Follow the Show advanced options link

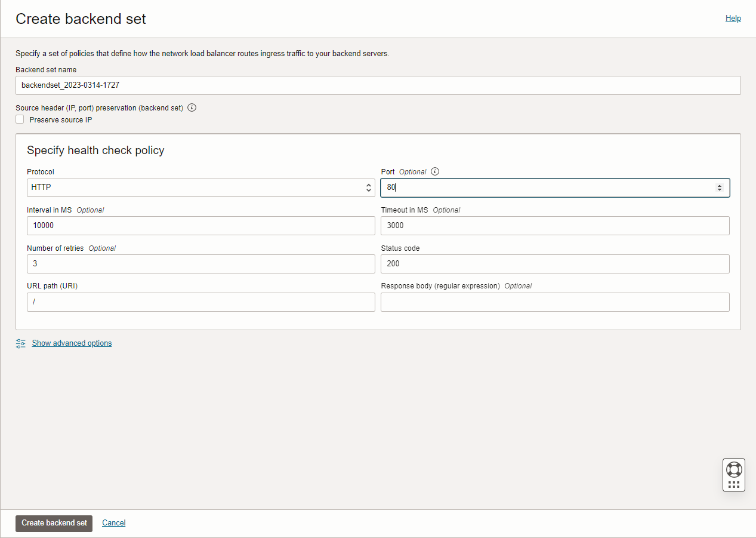tap(72, 343)
